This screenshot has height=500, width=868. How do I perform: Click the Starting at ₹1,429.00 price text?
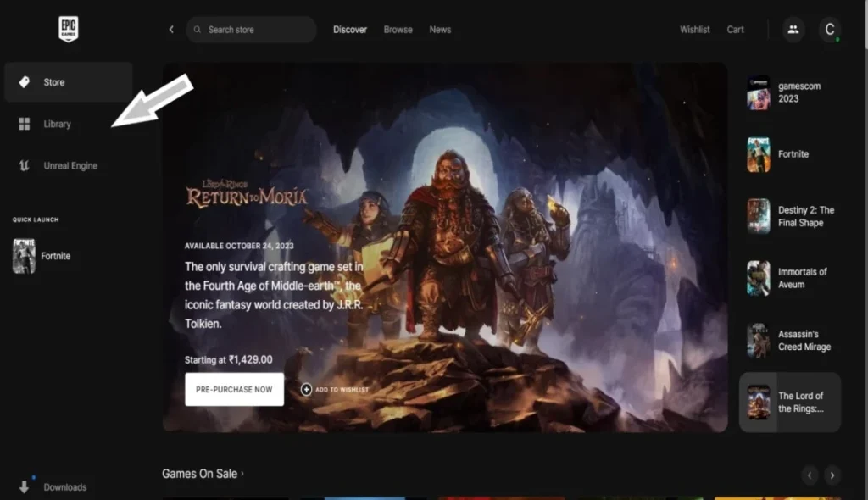(x=229, y=360)
